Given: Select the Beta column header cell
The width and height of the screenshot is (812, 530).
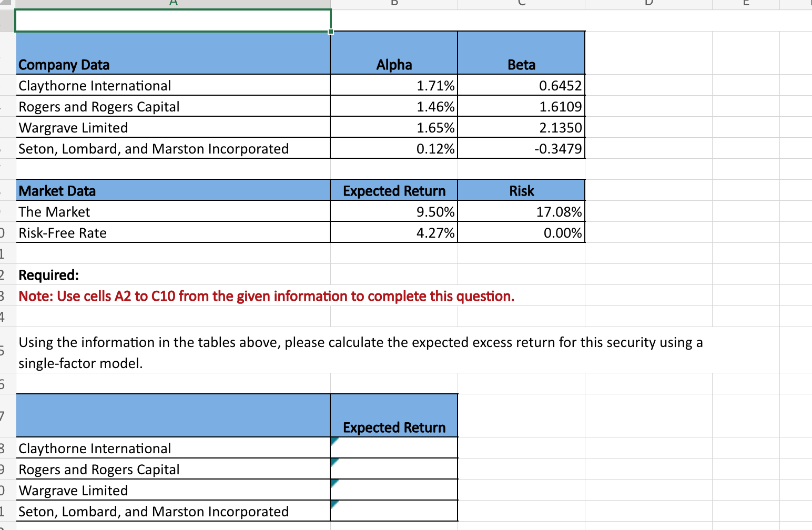Looking at the screenshot, I should coord(521,64).
